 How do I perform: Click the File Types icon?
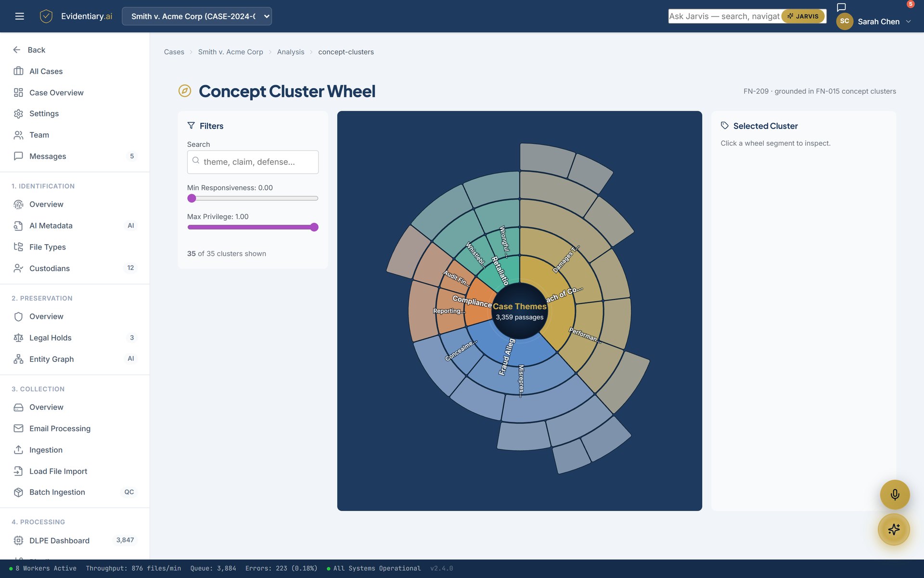click(x=18, y=247)
